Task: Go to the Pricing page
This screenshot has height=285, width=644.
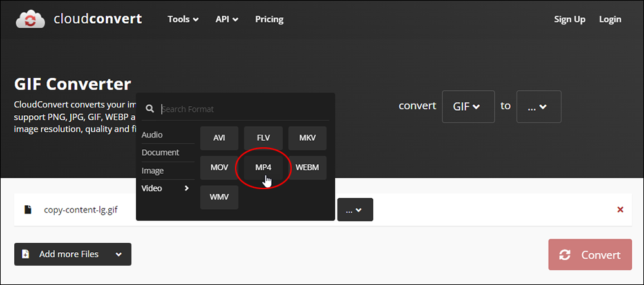Action: tap(269, 19)
